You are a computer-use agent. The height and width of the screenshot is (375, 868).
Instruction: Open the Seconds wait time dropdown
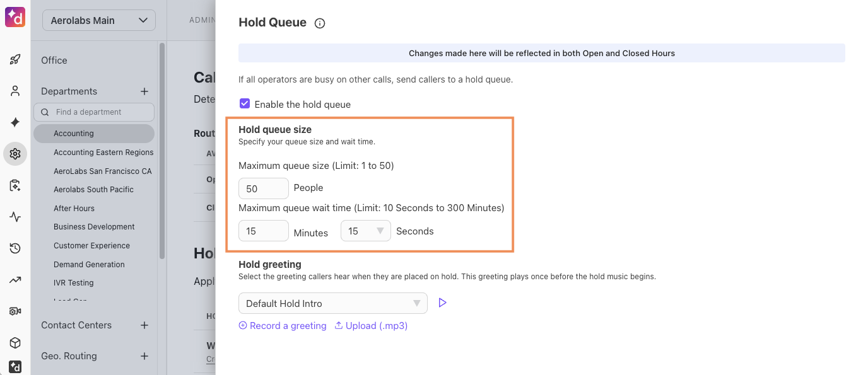(366, 231)
